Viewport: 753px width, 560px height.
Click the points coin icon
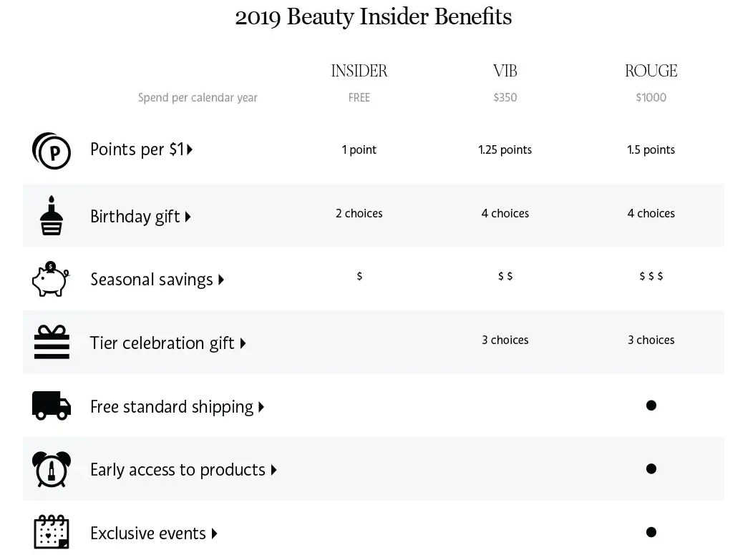point(52,151)
